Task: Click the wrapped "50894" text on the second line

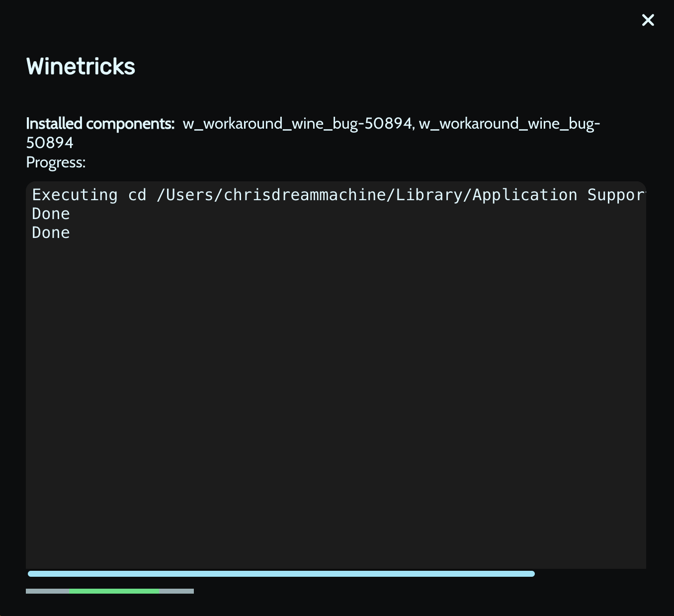Action: 50,143
